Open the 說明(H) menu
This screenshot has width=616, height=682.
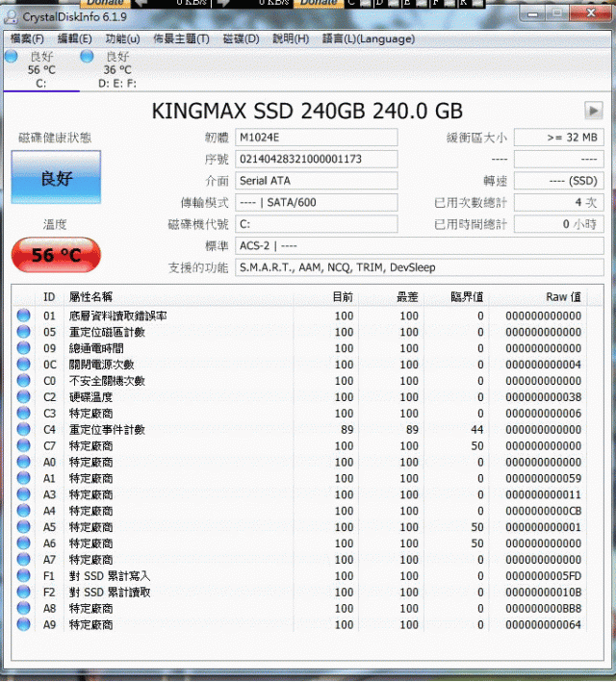[x=291, y=39]
